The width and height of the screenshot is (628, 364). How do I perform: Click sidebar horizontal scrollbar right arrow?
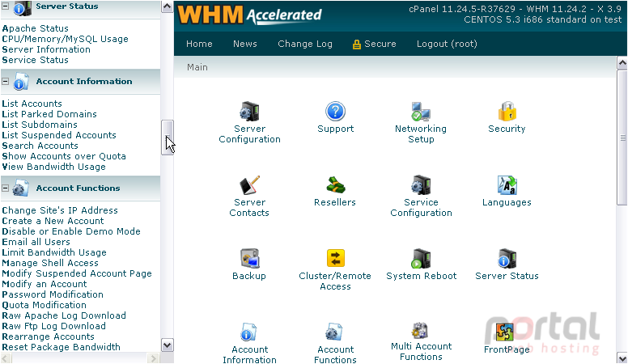tap(153, 358)
